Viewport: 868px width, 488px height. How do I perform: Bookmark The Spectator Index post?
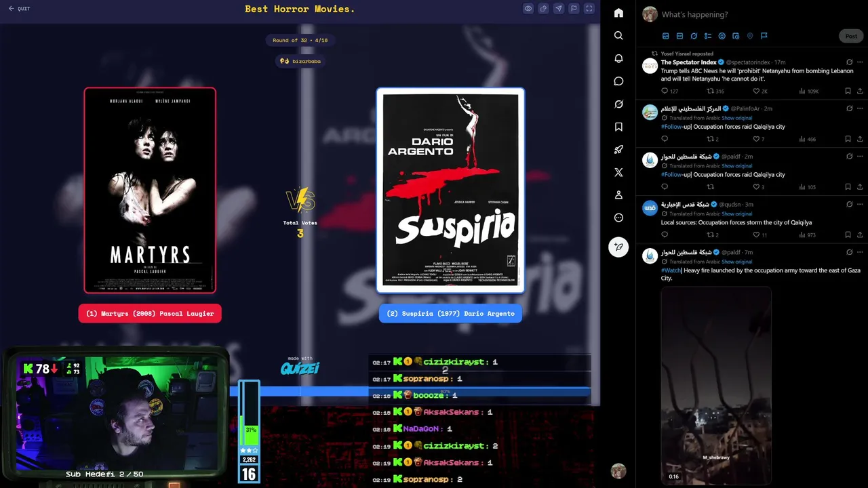tap(848, 91)
